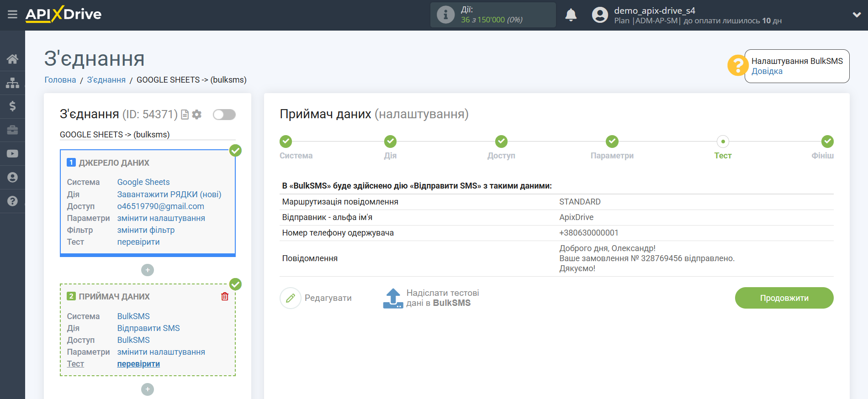Click the receiver block green checkmark
The image size is (868, 399).
point(235,284)
